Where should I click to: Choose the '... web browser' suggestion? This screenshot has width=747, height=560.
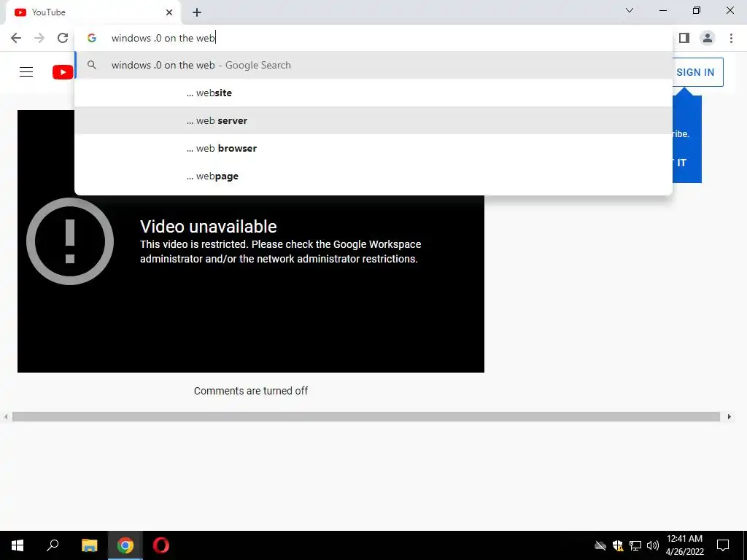tap(373, 148)
